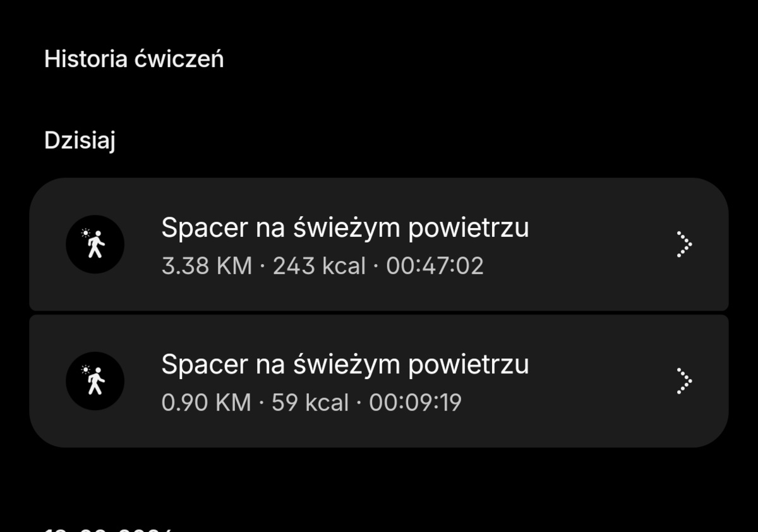Click the chevron arrow next to the 3.38 KM walk
The width and height of the screenshot is (758, 532).
pyautogui.click(x=684, y=245)
